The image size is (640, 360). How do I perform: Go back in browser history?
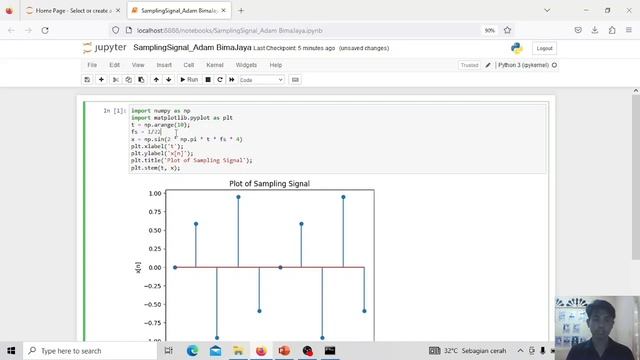(11, 30)
